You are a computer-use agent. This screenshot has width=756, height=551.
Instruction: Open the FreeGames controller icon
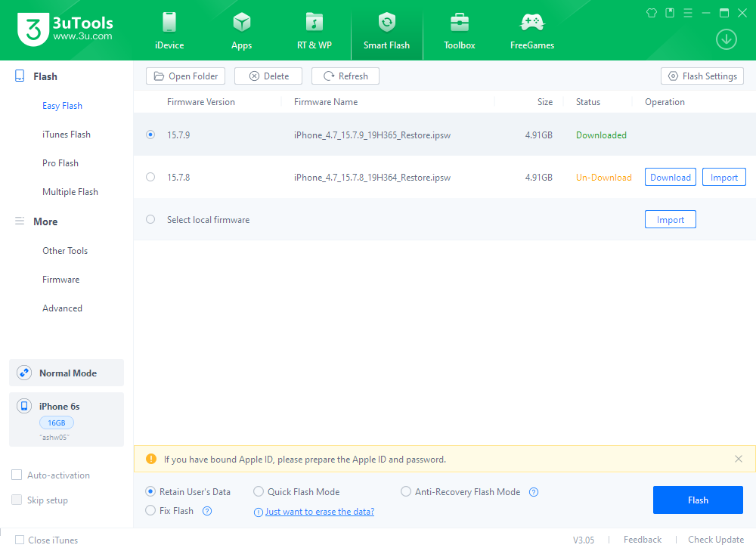pos(532,22)
